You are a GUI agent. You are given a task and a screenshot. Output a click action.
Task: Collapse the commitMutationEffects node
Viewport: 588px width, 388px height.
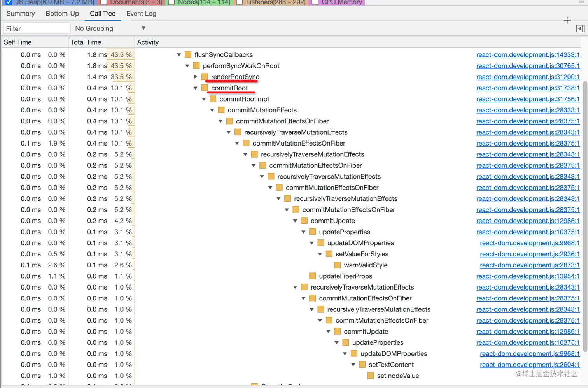tap(212, 110)
